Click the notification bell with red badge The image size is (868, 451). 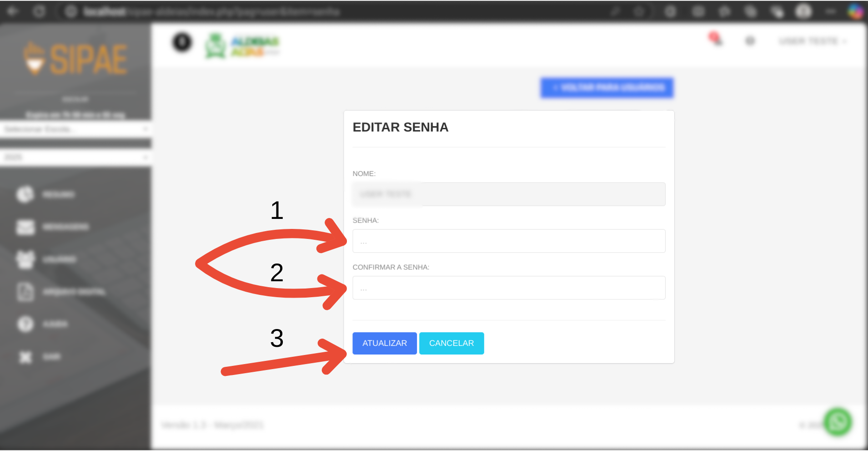pos(715,39)
